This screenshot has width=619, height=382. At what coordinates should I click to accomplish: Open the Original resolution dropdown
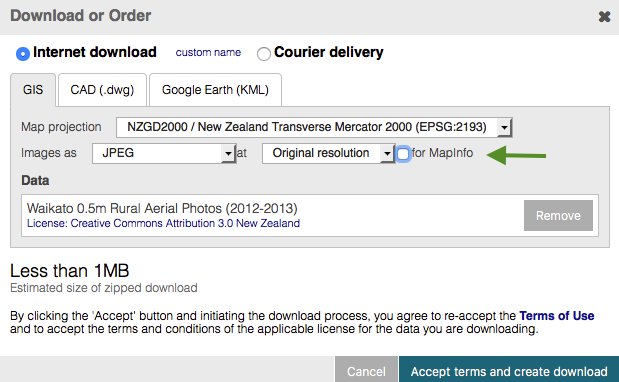point(328,153)
